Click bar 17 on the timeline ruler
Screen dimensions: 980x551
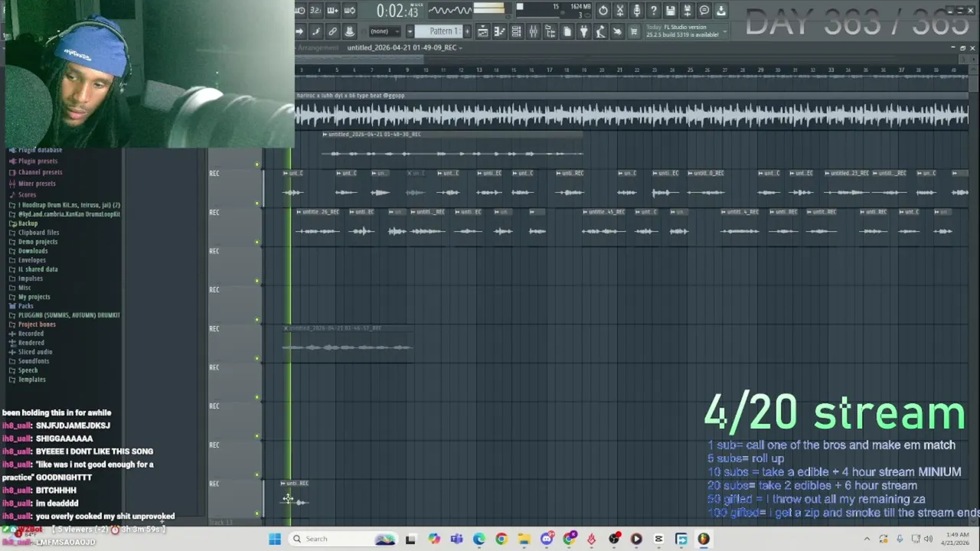pos(549,70)
